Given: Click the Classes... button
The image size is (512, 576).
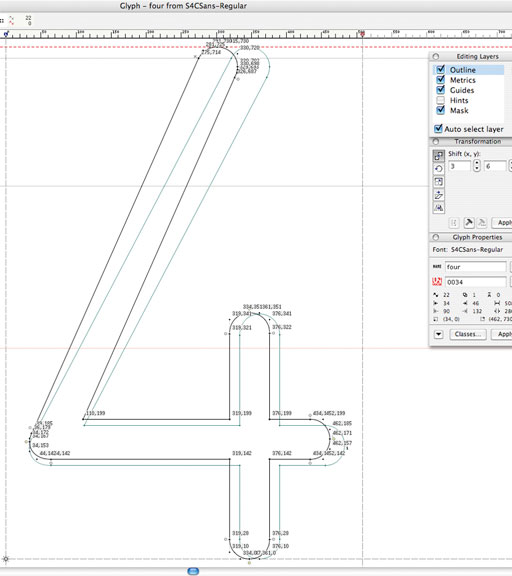Looking at the screenshot, I should tap(468, 334).
